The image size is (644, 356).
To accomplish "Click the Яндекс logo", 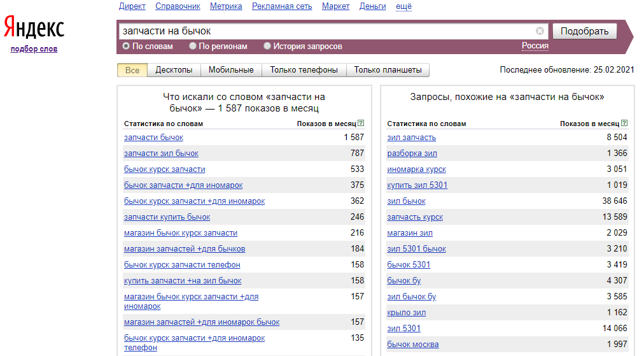I will pos(34,28).
